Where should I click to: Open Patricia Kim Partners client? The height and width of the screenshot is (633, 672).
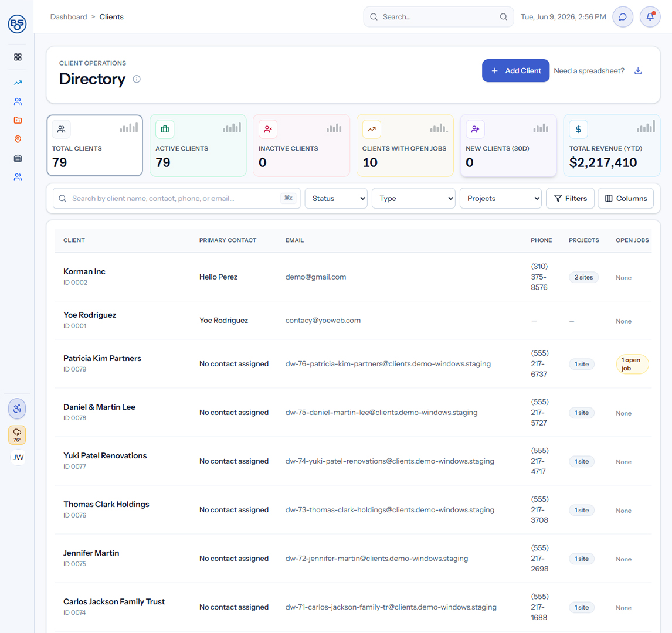pyautogui.click(x=102, y=358)
